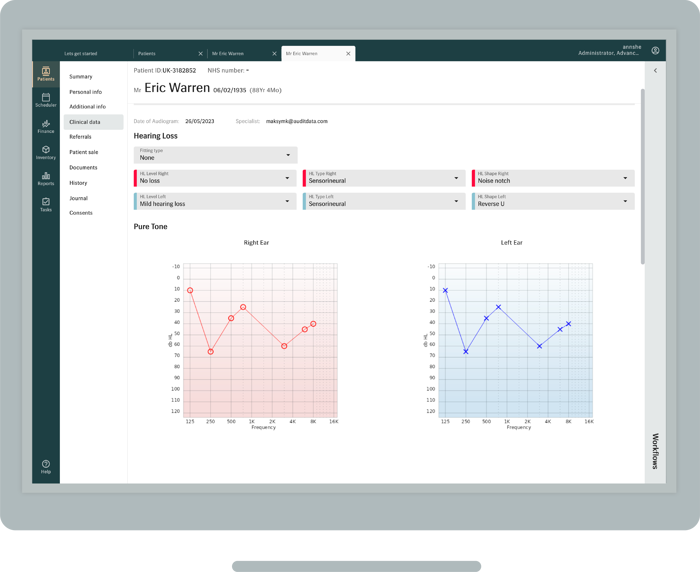
Task: Open the user account profile icon
Action: click(655, 51)
